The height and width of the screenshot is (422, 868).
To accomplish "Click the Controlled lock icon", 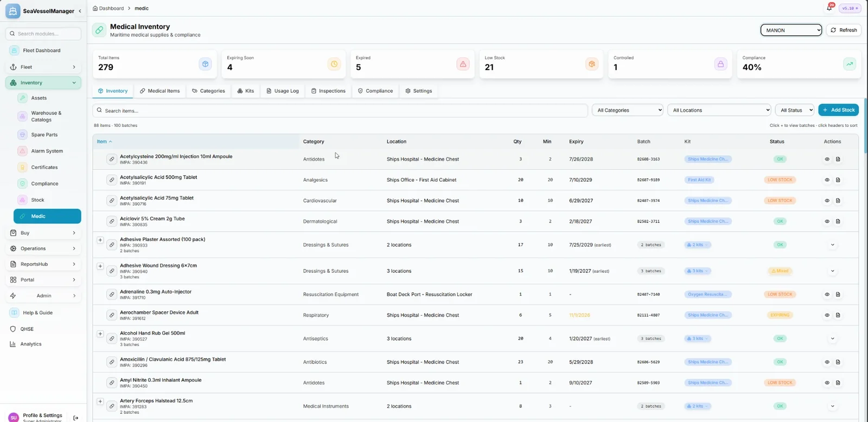I will pos(720,64).
